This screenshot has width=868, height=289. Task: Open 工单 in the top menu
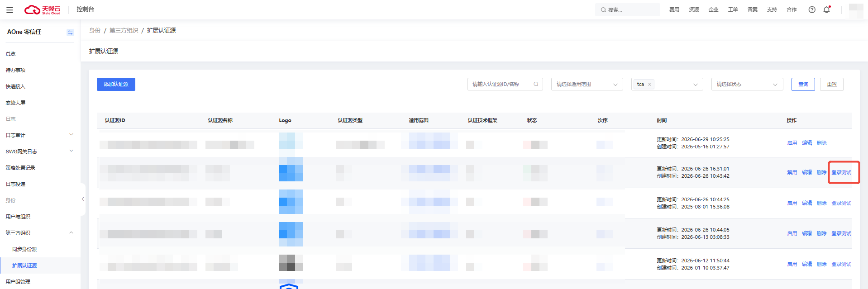[733, 9]
